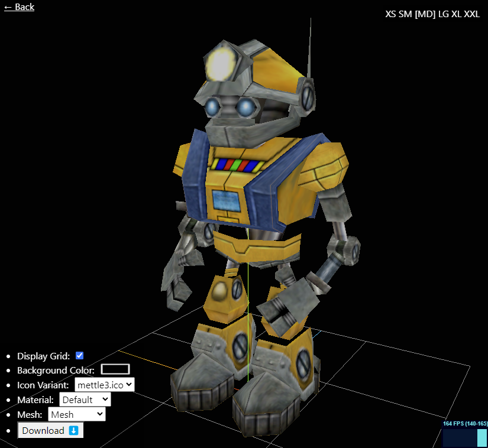Switch to the XL size option
The width and height of the screenshot is (488, 448).
457,14
